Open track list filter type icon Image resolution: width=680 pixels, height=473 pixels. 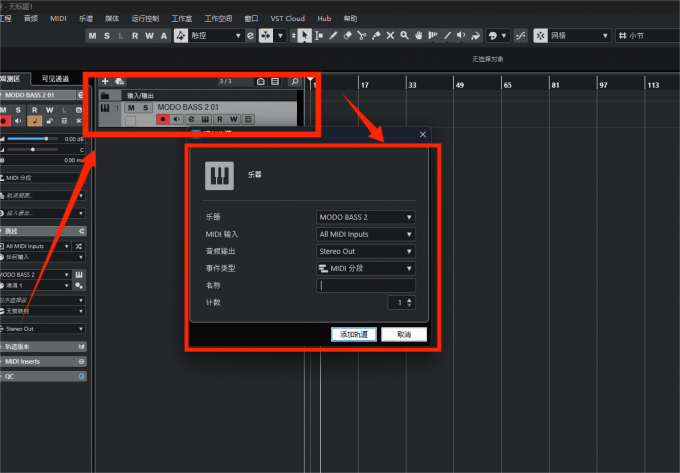[275, 81]
